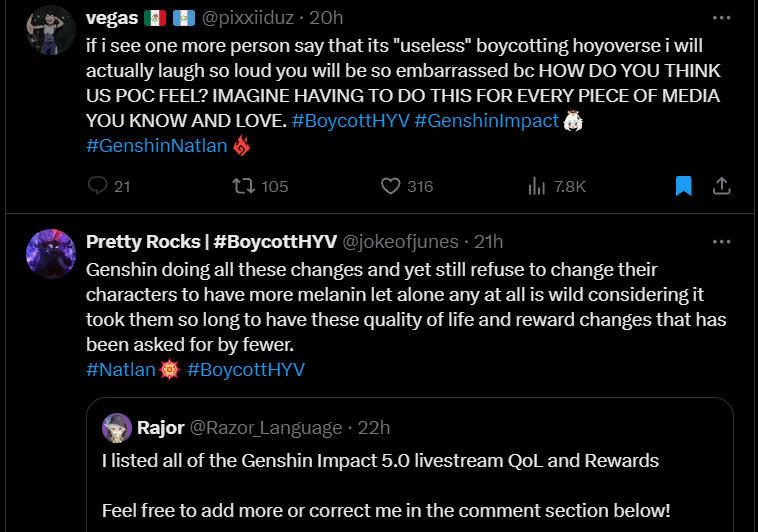The image size is (758, 532).
Task: Toggle bookmark on vegas tweet
Action: (x=684, y=186)
